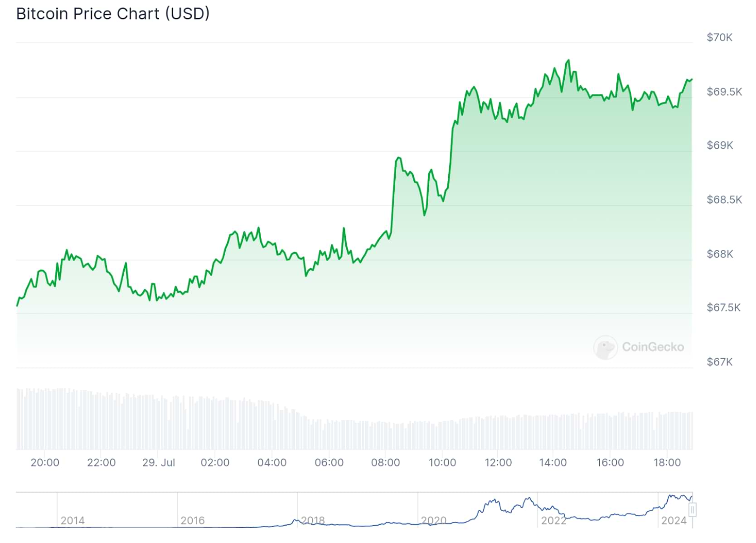Click the CoinGecko gecko logo watermark

click(x=605, y=348)
